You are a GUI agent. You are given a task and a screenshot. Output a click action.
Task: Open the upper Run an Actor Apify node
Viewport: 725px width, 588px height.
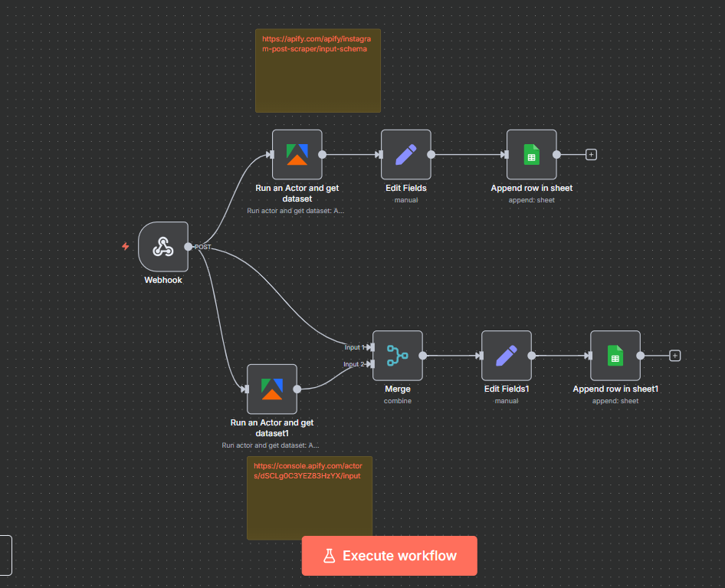(x=297, y=154)
